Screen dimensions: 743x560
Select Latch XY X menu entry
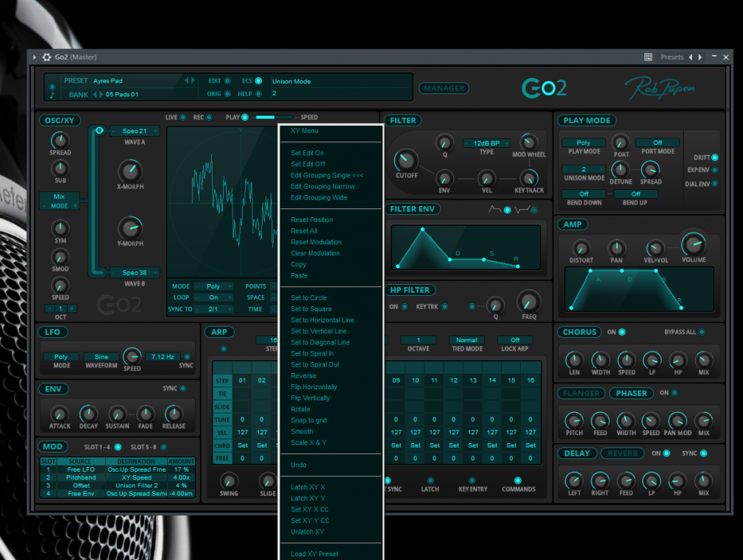(308, 487)
